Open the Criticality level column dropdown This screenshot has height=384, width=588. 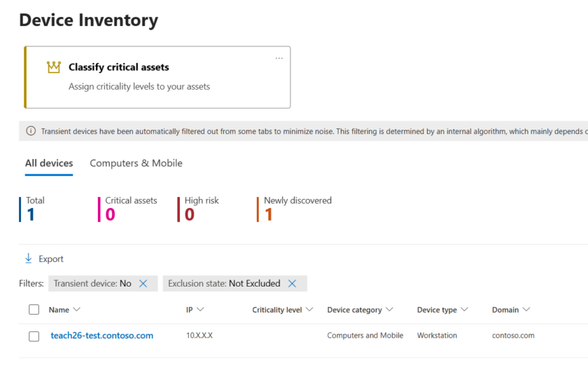pyautogui.click(x=310, y=310)
